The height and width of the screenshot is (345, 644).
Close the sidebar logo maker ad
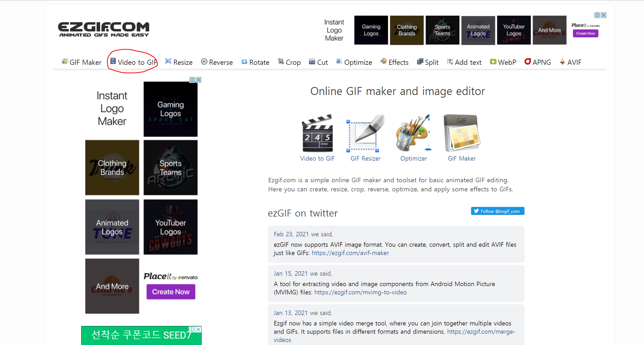pyautogui.click(x=199, y=80)
